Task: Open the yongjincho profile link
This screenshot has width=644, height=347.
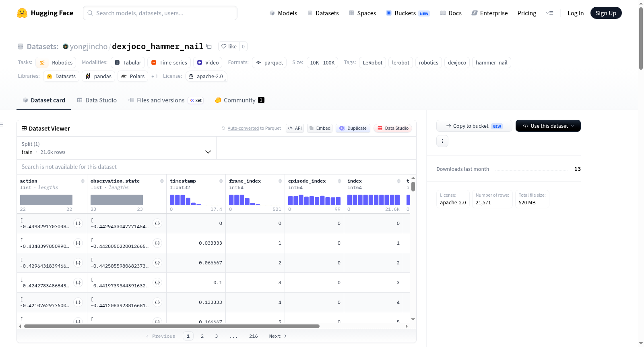Action: pyautogui.click(x=89, y=46)
